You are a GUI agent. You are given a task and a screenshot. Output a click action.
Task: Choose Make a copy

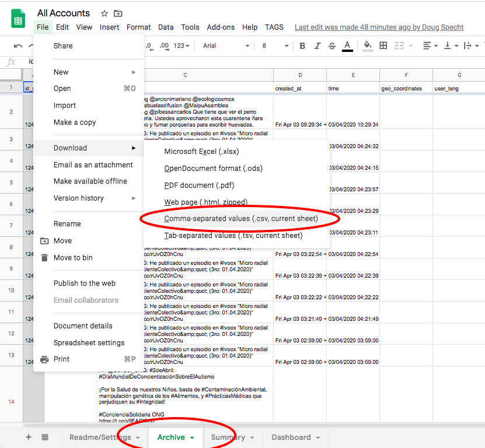click(x=89, y=123)
